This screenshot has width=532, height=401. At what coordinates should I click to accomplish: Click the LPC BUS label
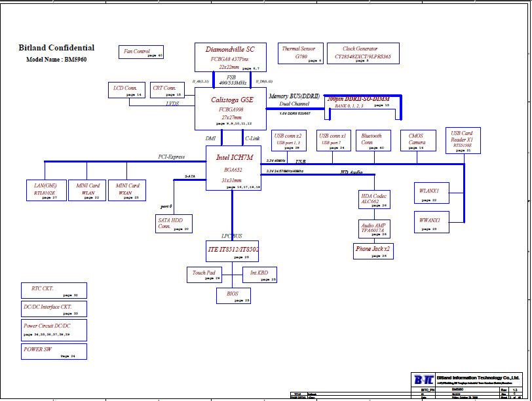pyautogui.click(x=232, y=236)
